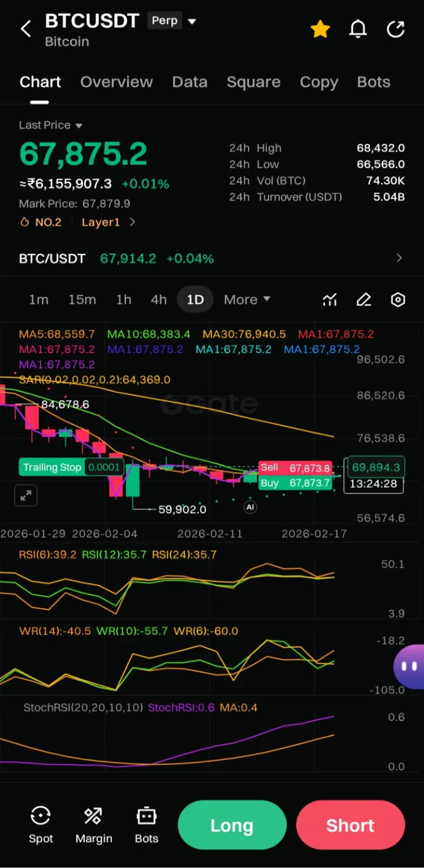Go back with the left arrow
Image resolution: width=424 pixels, height=868 pixels.
(x=26, y=29)
